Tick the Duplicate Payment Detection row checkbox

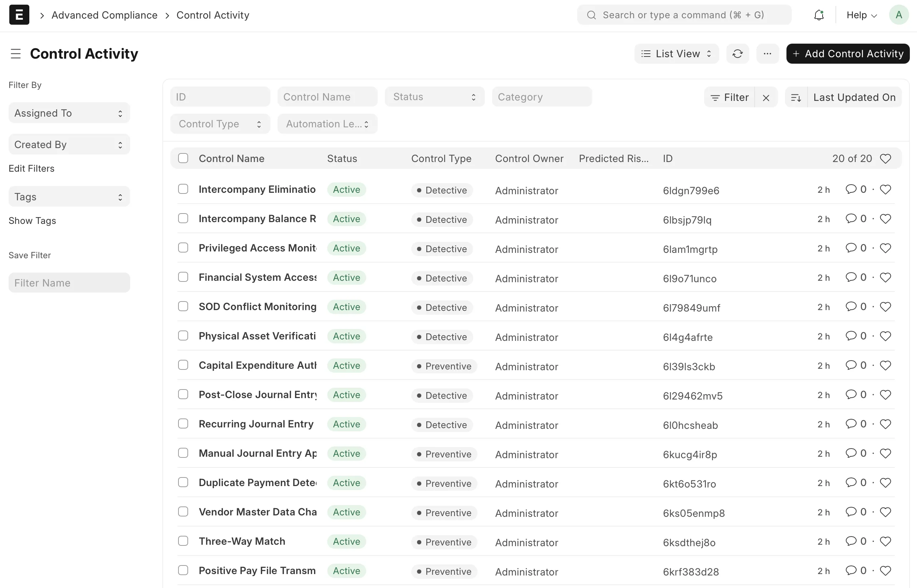[183, 482]
